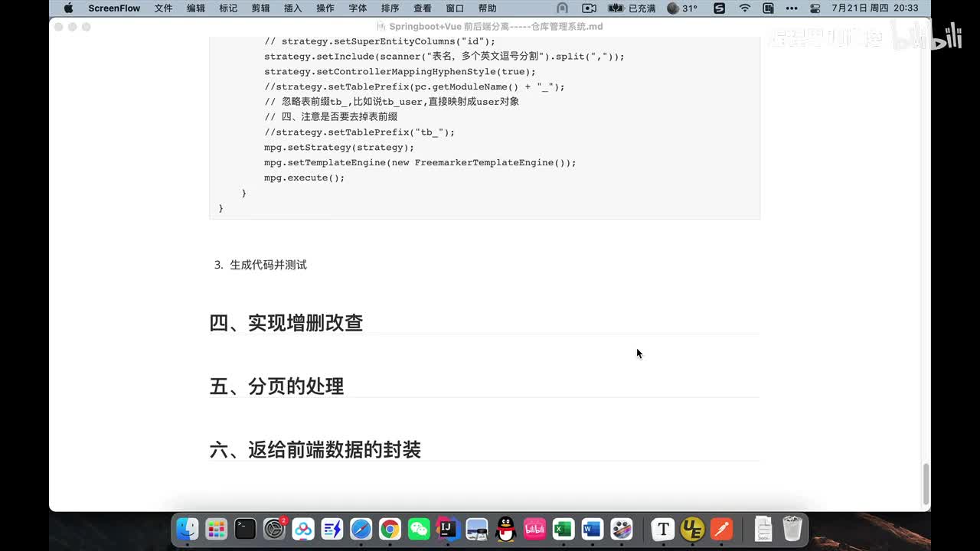Open the blue lightning-bolt app in Dock
The width and height of the screenshot is (980, 551).
332,529
